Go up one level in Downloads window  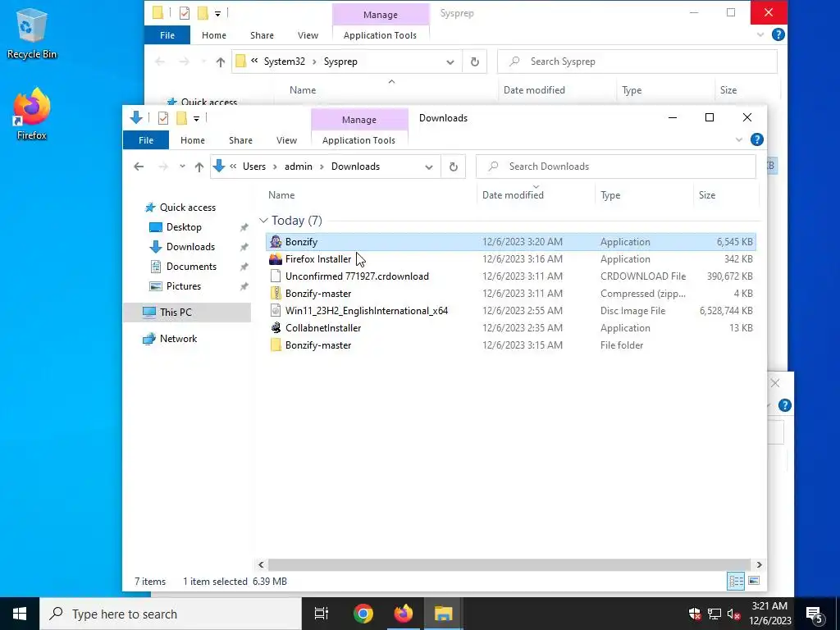pyautogui.click(x=199, y=167)
